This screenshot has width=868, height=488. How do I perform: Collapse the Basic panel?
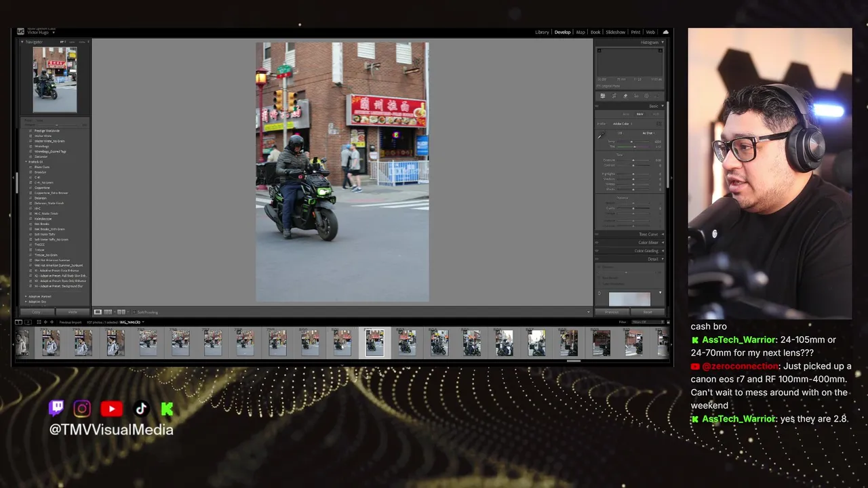click(x=663, y=106)
